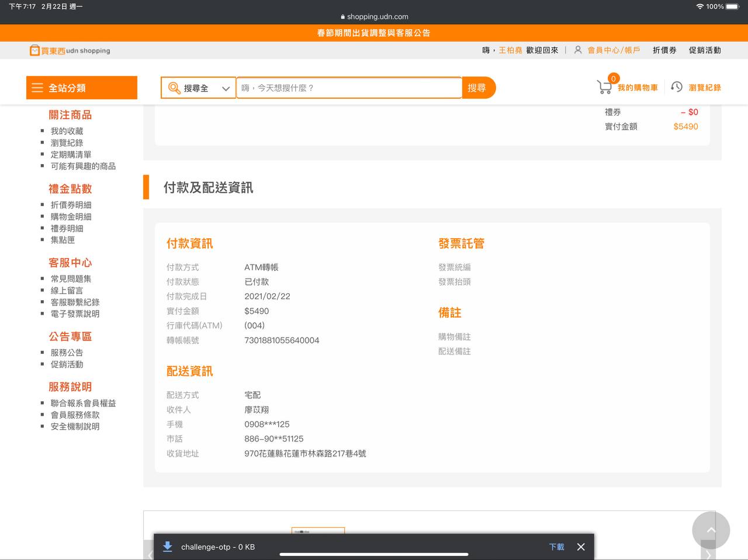Open 促銷活動 in top navigation

[x=705, y=50]
